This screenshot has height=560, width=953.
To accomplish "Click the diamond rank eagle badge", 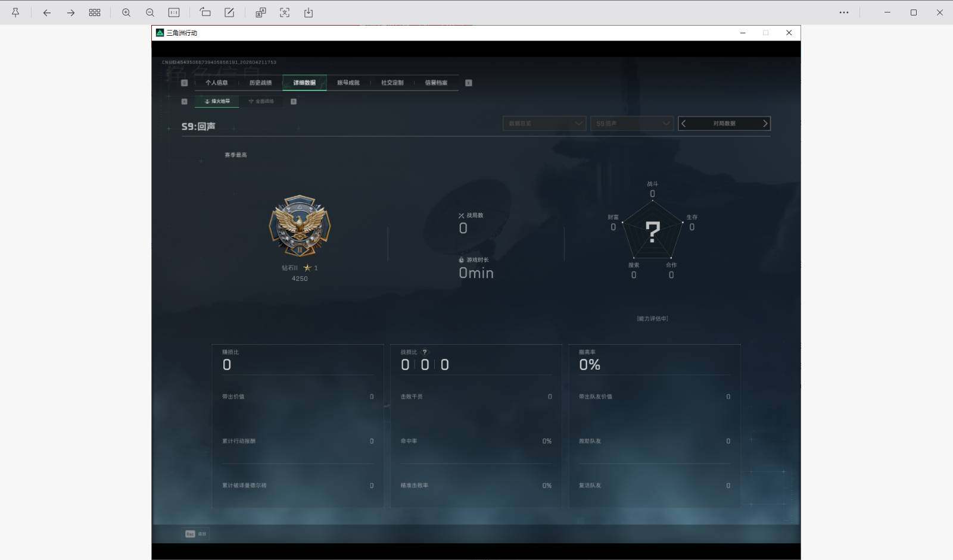I will (300, 226).
